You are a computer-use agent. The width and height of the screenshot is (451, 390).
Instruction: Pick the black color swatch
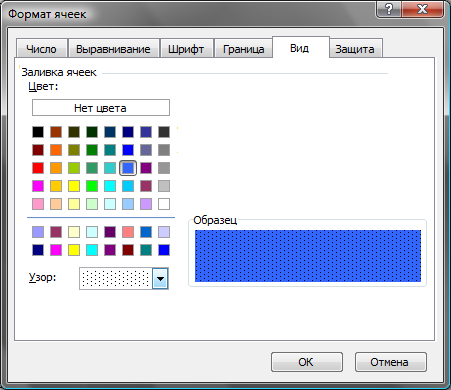[x=38, y=132]
